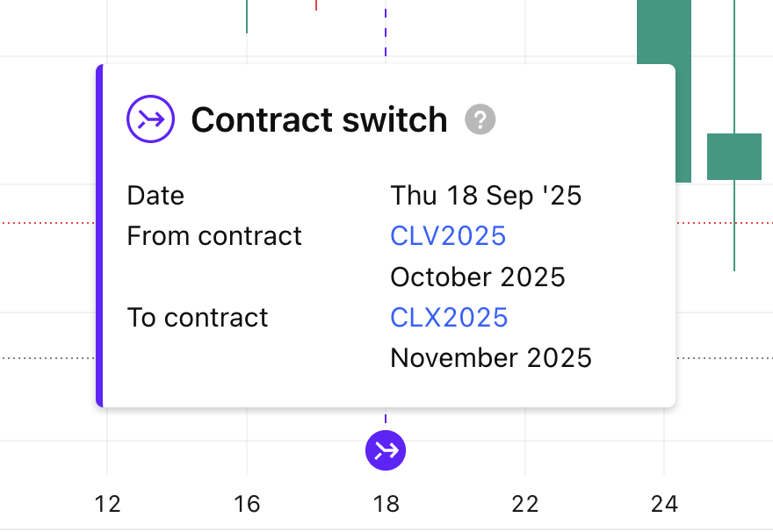Click the help question mark icon
The height and width of the screenshot is (532, 773).
tap(480, 119)
